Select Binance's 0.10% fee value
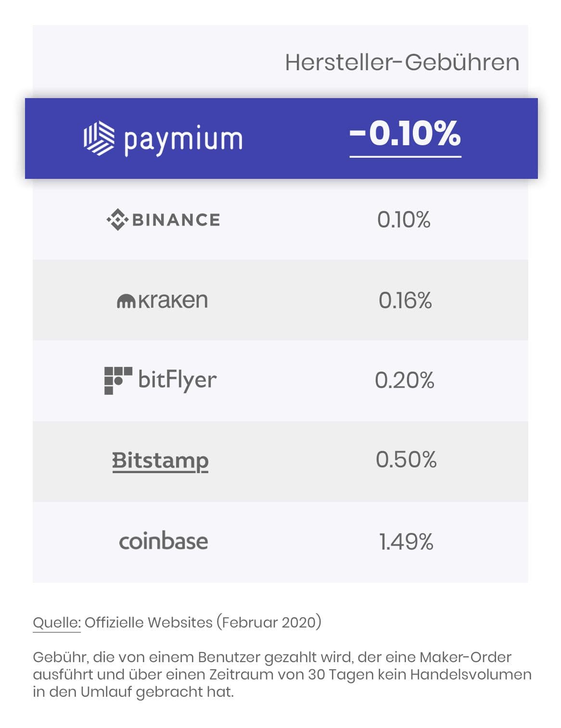This screenshot has width=561, height=728. point(404,220)
